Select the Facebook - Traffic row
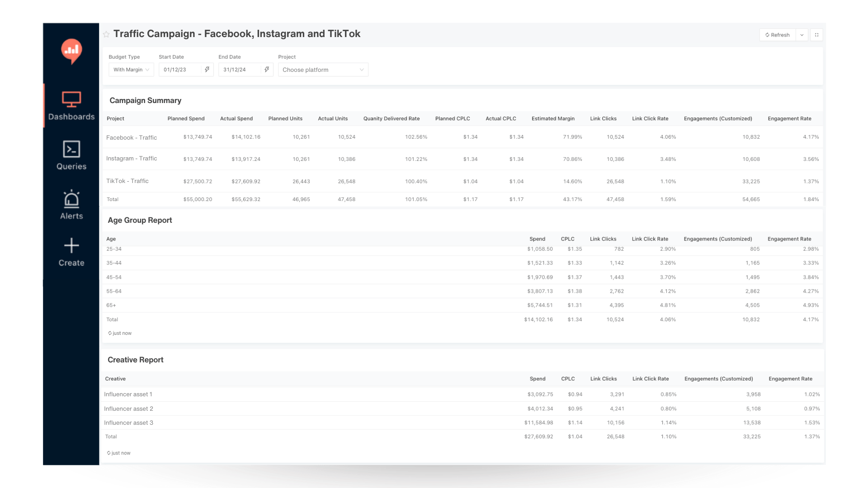This screenshot has height=488, width=868. [132, 137]
